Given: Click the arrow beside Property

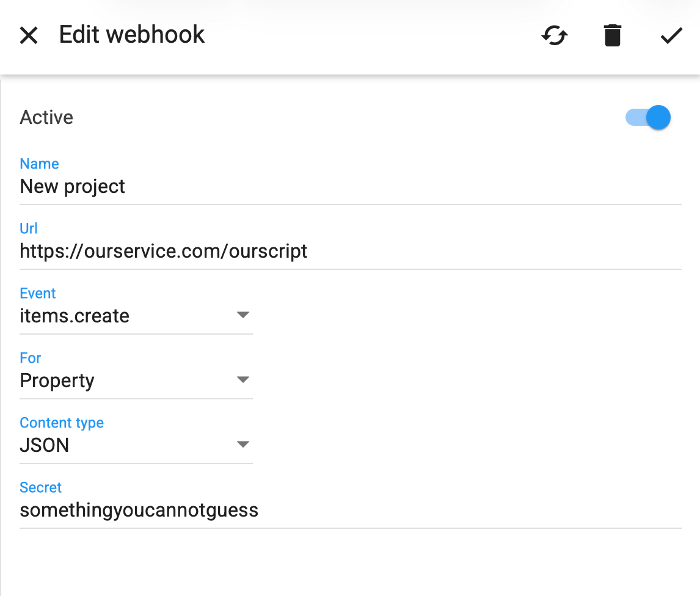Looking at the screenshot, I should pos(243,380).
